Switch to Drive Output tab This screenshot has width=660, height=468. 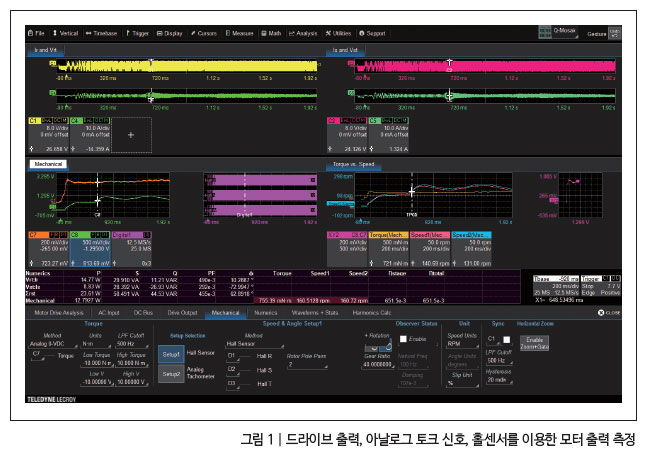(x=182, y=313)
